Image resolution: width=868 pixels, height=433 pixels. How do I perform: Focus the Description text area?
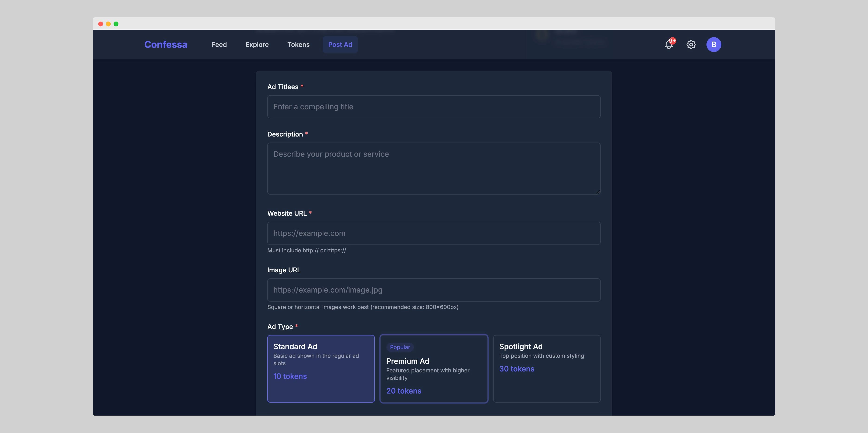click(x=433, y=169)
